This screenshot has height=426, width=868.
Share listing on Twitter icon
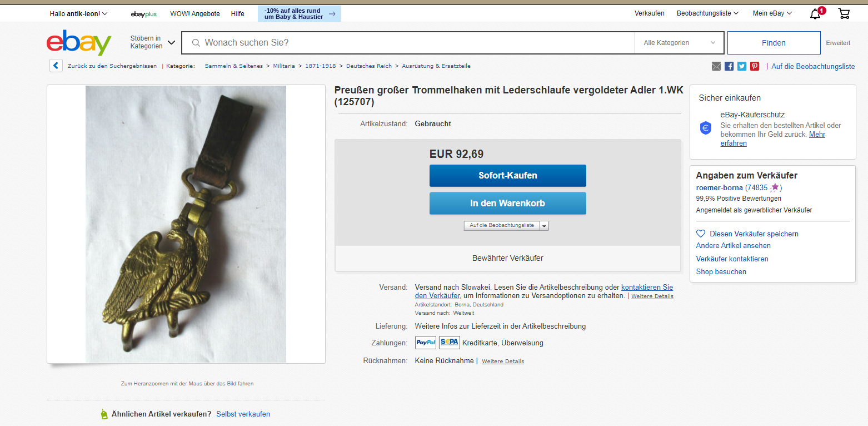742,66
